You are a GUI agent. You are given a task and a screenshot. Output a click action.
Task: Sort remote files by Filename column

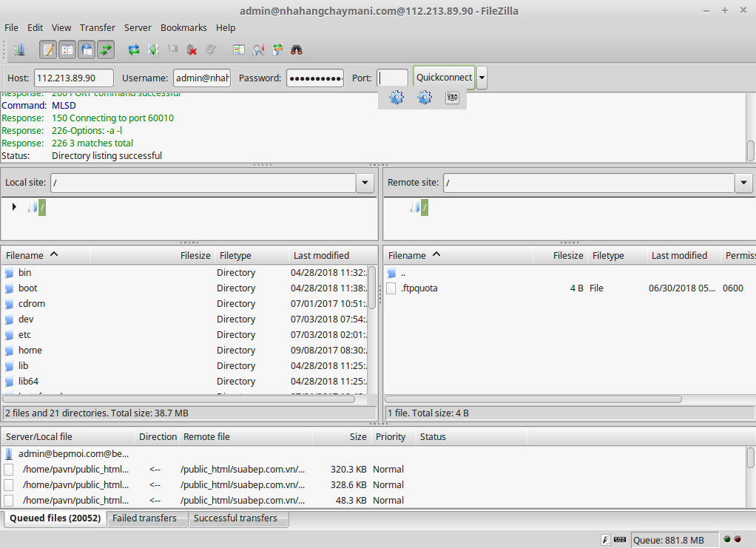click(458, 255)
